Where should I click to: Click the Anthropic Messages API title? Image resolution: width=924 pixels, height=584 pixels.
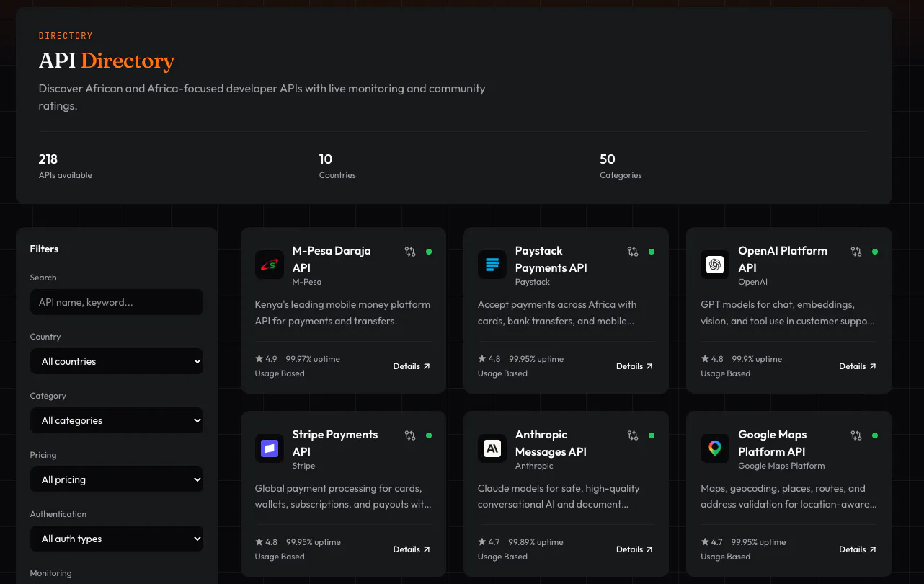(x=551, y=443)
